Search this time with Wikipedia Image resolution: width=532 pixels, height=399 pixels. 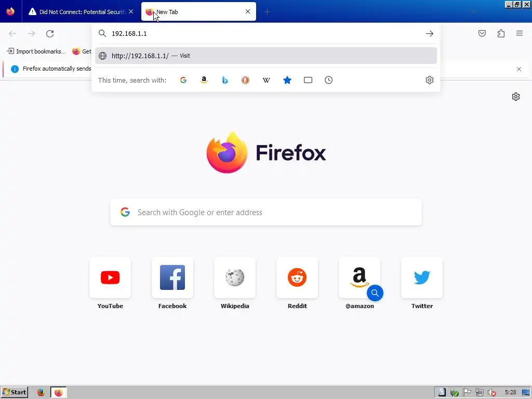click(267, 80)
